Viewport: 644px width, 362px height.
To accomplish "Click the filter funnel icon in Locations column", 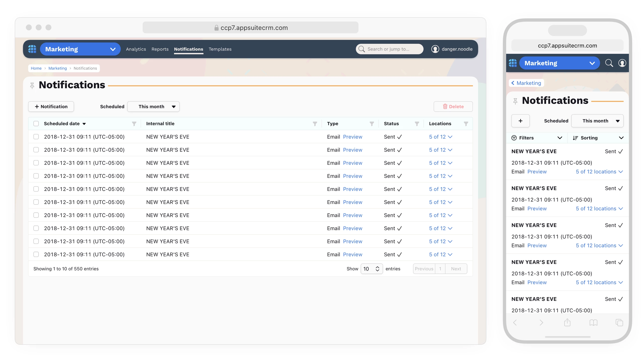I will [x=466, y=124].
